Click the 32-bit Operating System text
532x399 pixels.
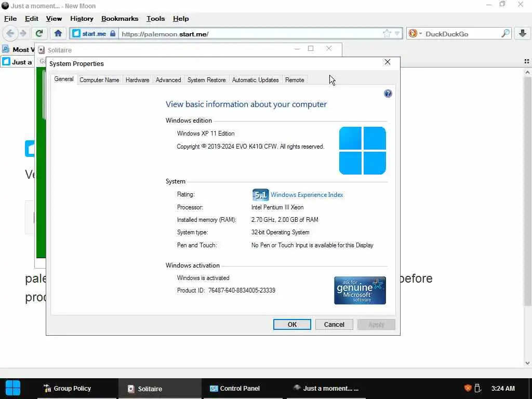point(280,232)
